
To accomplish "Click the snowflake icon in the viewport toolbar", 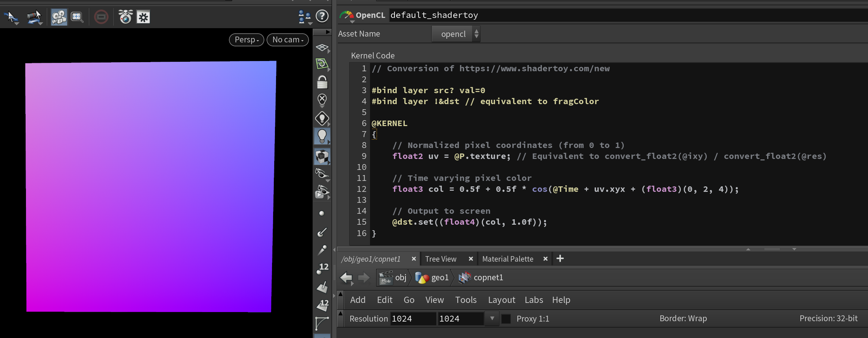I will (x=143, y=17).
